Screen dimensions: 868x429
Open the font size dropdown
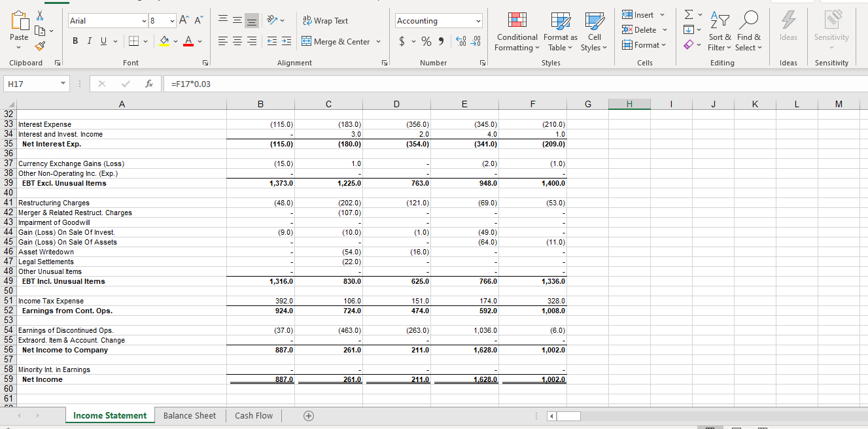pos(173,20)
